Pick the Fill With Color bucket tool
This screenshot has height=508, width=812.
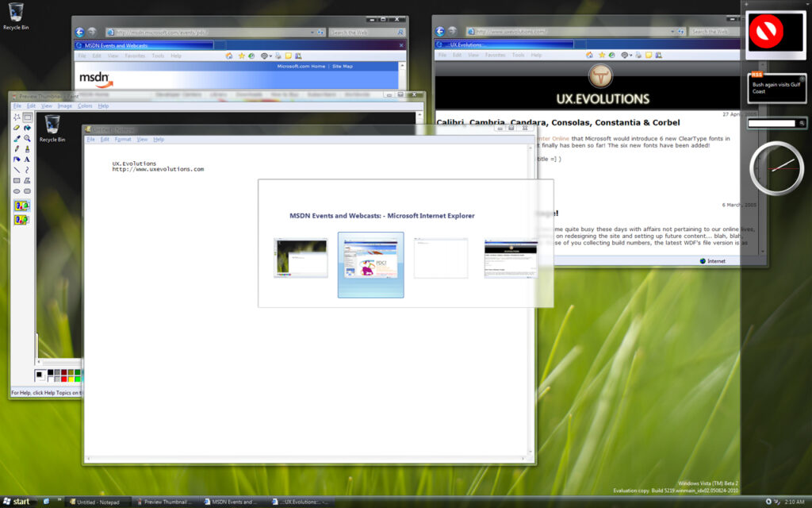[28, 128]
